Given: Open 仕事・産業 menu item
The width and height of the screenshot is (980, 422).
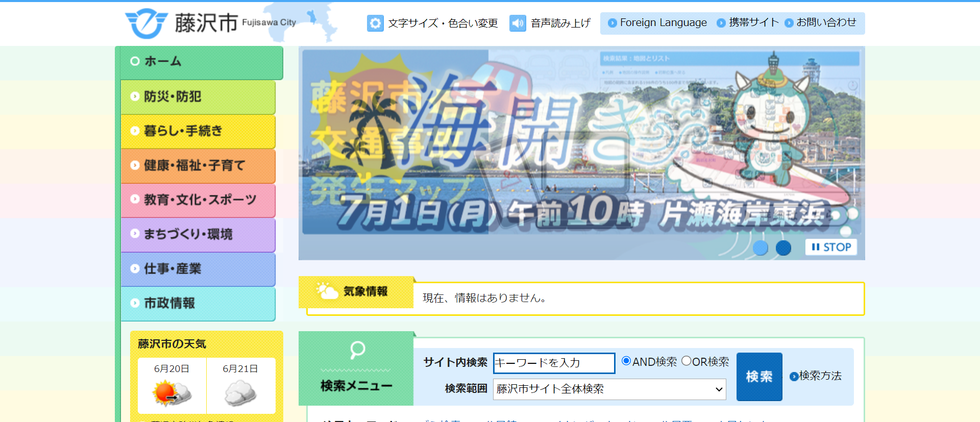Looking at the screenshot, I should (x=198, y=269).
